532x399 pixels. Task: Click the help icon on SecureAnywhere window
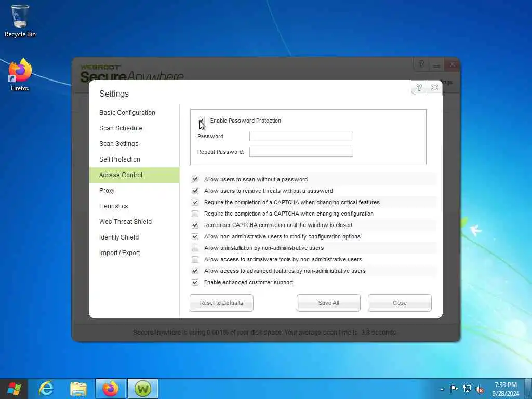click(x=421, y=64)
